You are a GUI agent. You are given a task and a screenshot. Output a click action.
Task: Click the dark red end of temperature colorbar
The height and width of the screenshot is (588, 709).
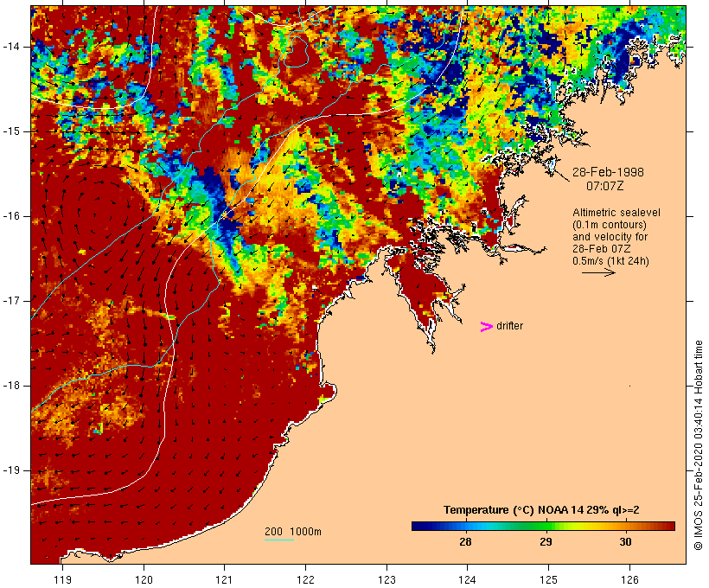[x=670, y=526]
